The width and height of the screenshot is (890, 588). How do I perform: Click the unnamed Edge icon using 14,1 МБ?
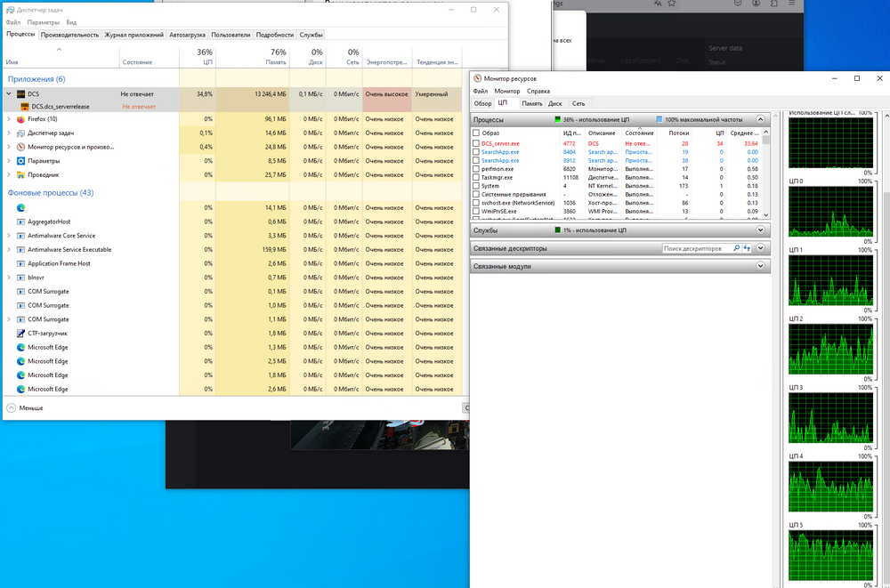click(x=20, y=208)
